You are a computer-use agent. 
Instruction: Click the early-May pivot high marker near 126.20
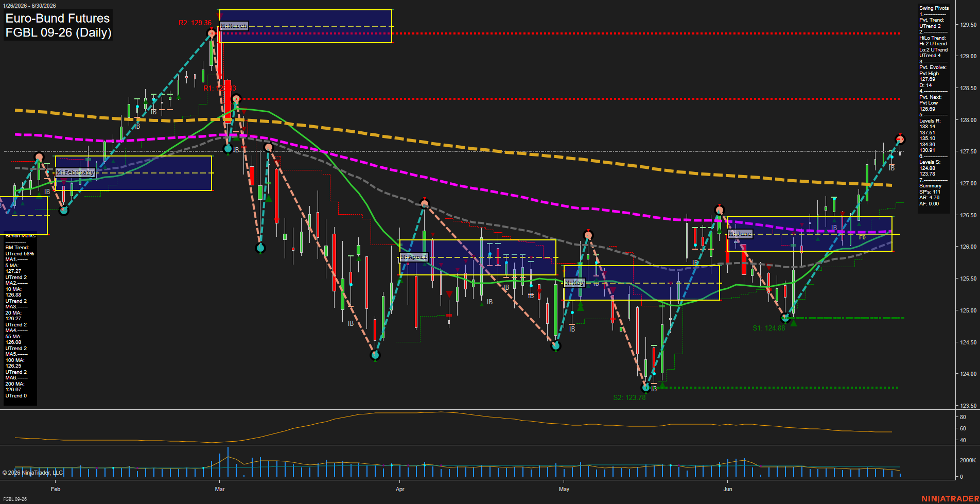(588, 235)
